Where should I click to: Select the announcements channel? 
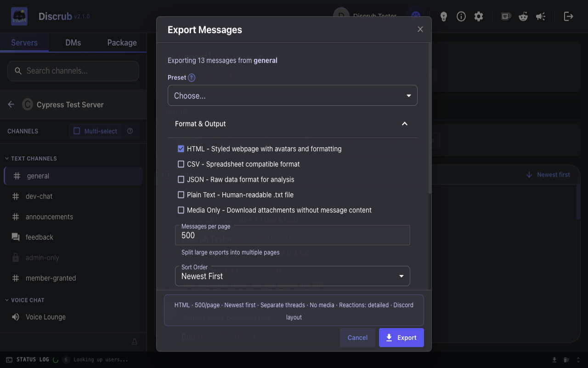pyautogui.click(x=73, y=217)
